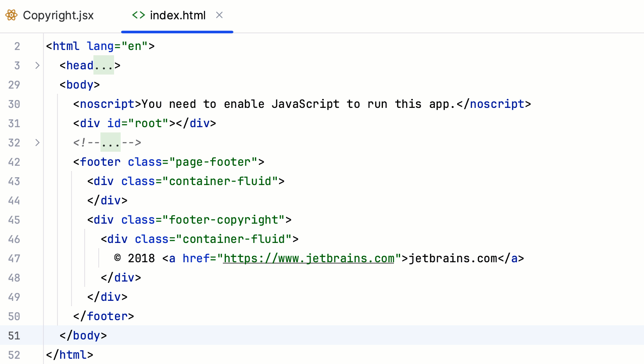
Task: Click the ellipsis inside the folded comment
Action: pos(110,143)
